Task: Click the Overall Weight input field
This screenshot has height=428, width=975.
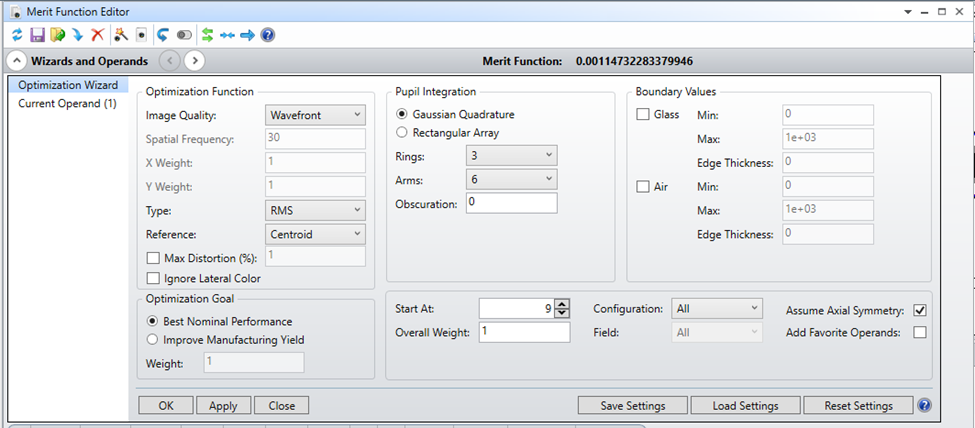Action: coord(524,332)
